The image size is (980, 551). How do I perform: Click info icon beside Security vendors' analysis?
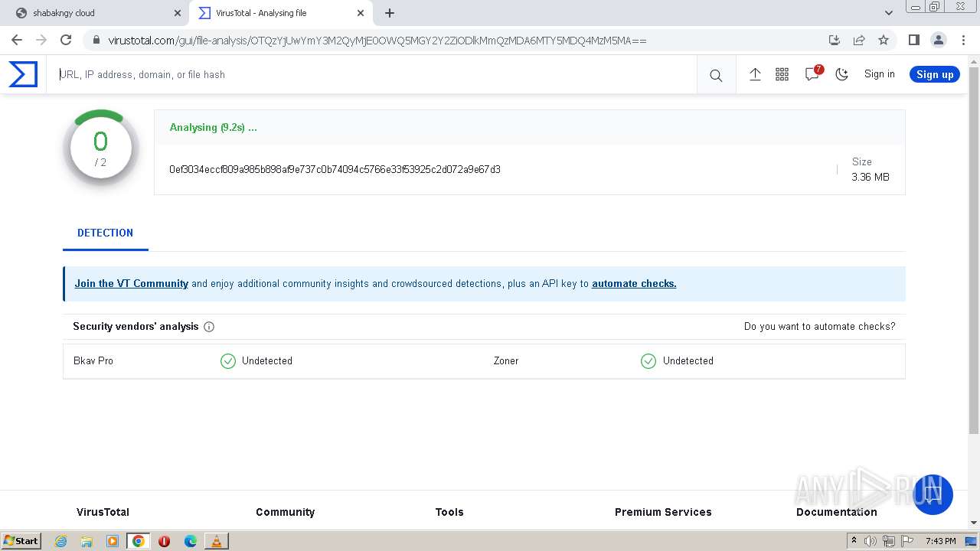point(209,327)
